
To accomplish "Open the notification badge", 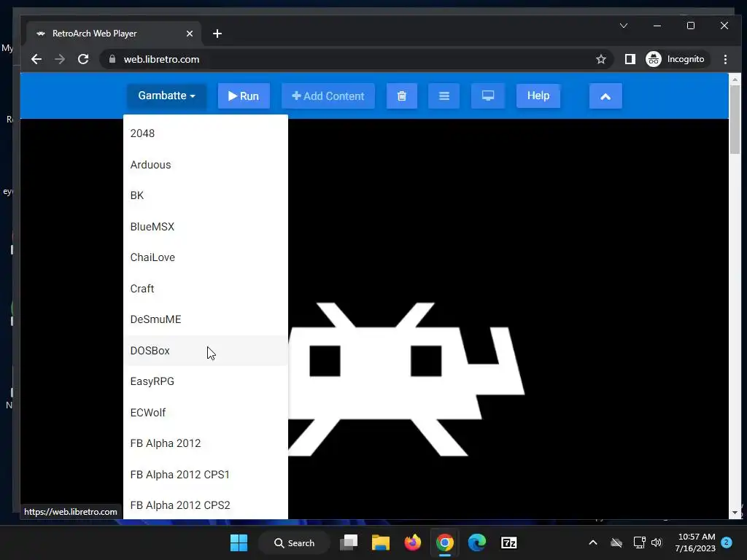I will point(727,542).
